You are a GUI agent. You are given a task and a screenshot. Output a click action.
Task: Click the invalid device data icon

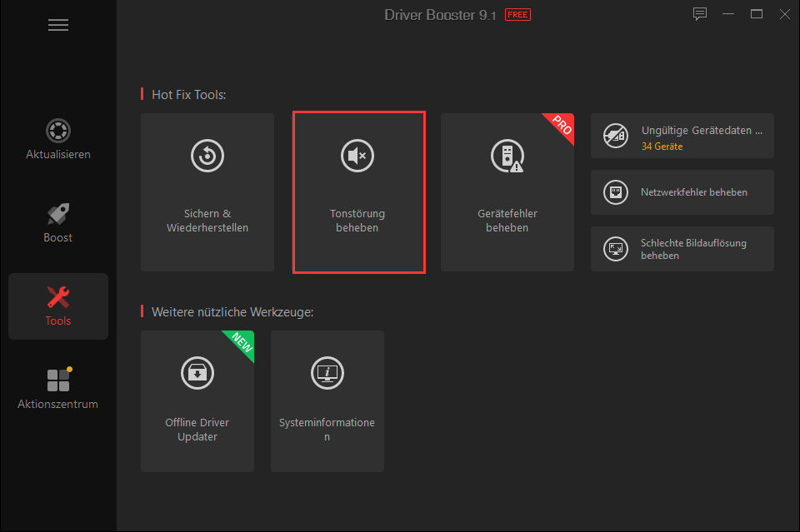pos(616,136)
